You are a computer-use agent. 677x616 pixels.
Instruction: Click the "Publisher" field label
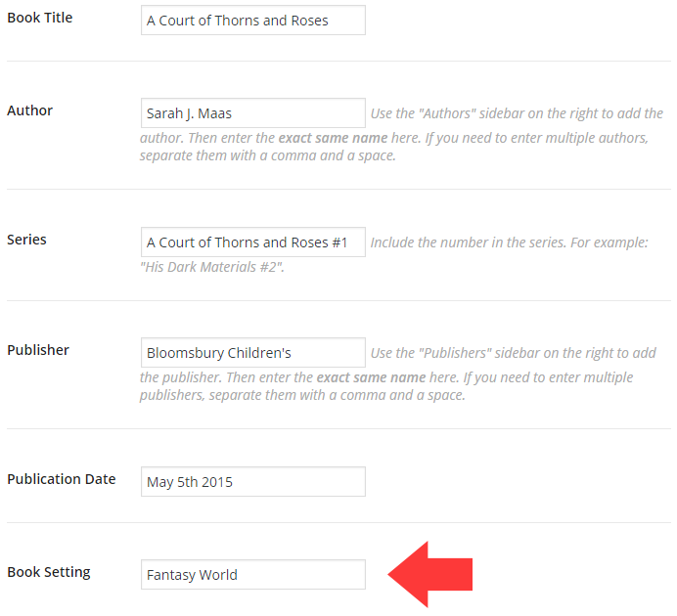point(38,350)
